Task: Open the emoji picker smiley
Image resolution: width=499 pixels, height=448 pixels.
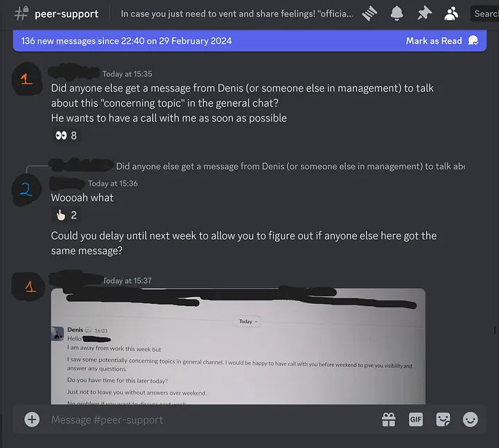Action: 471,420
